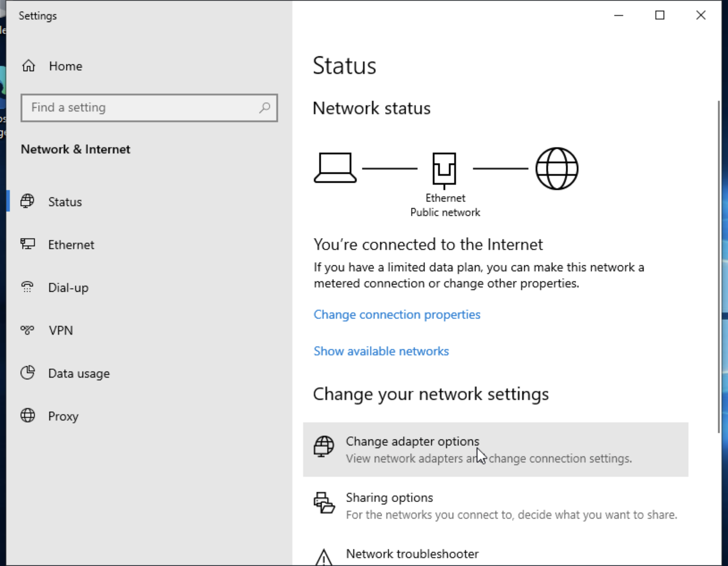Image resolution: width=728 pixels, height=566 pixels.
Task: Click the VPN icon in sidebar
Action: coord(27,330)
